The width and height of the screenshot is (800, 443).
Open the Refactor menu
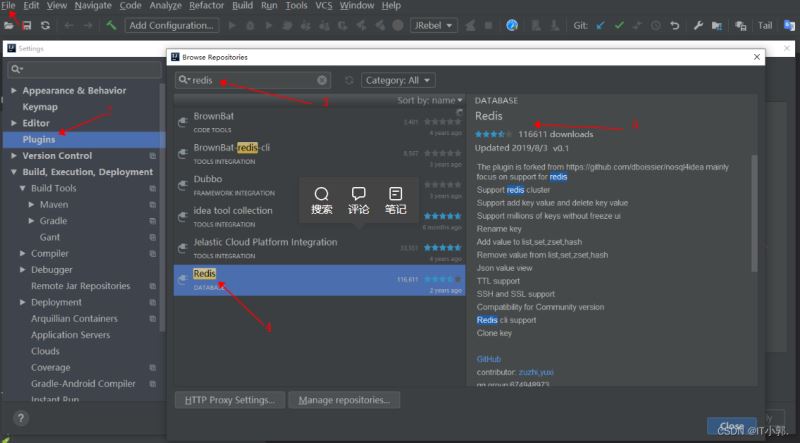[x=206, y=6]
